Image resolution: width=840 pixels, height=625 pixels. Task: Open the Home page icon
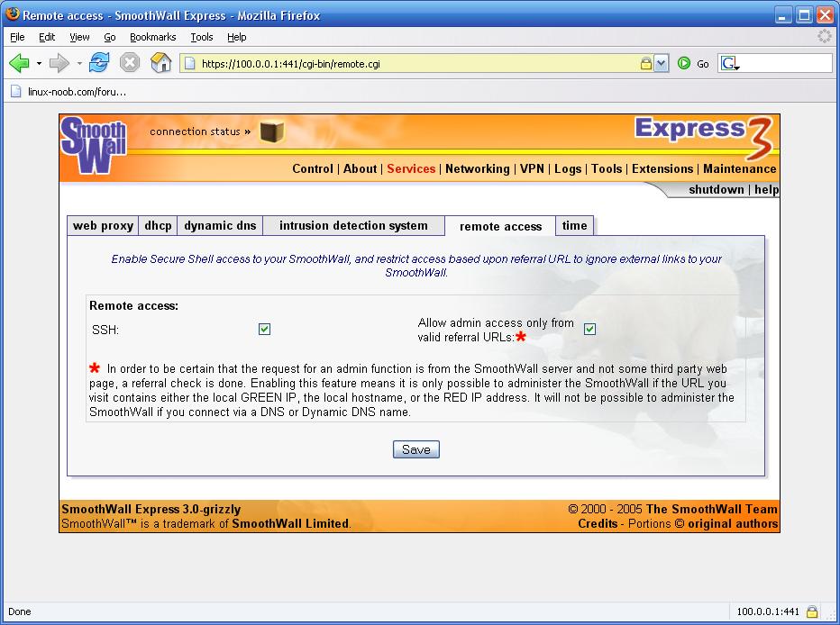pos(160,63)
